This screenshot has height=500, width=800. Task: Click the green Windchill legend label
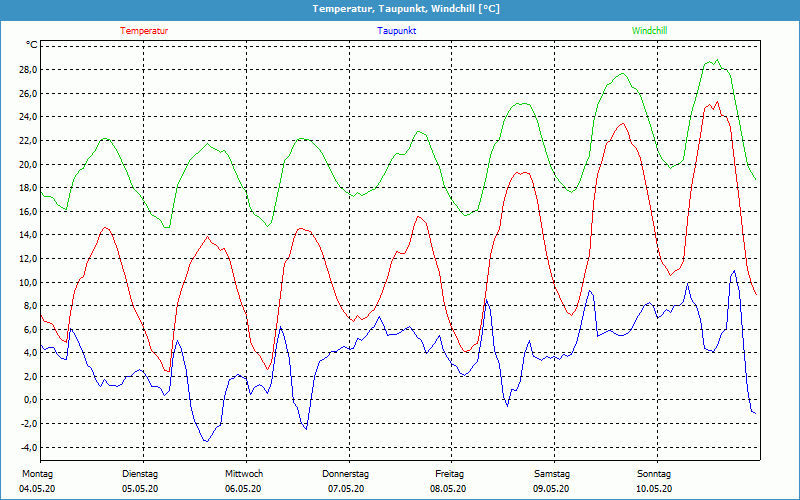coord(649,31)
